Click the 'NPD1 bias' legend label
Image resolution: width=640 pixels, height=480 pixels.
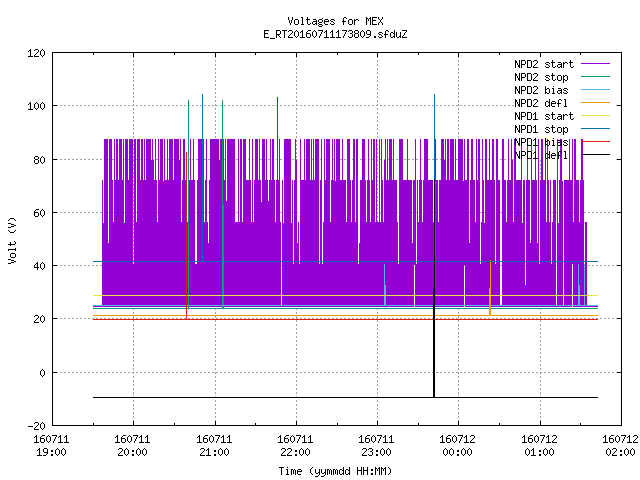click(541, 142)
